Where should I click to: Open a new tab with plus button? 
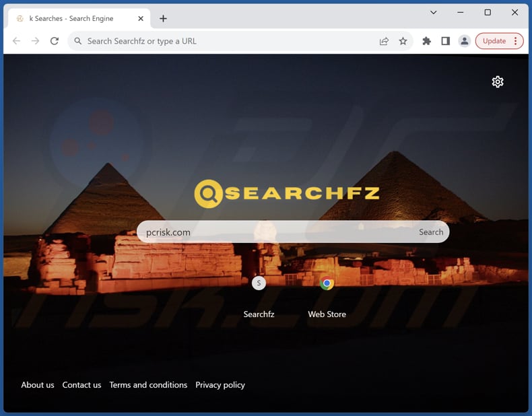[x=163, y=18]
